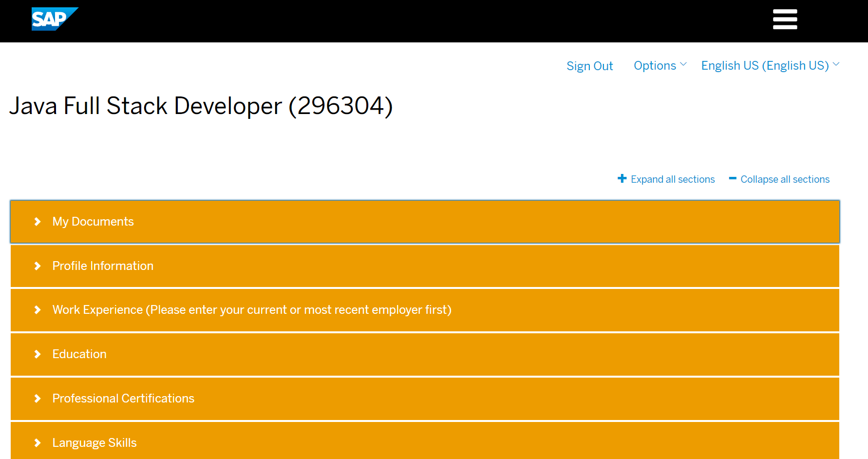Click the plus icon beside Expand all sections
The width and height of the screenshot is (868, 459).
tap(622, 179)
